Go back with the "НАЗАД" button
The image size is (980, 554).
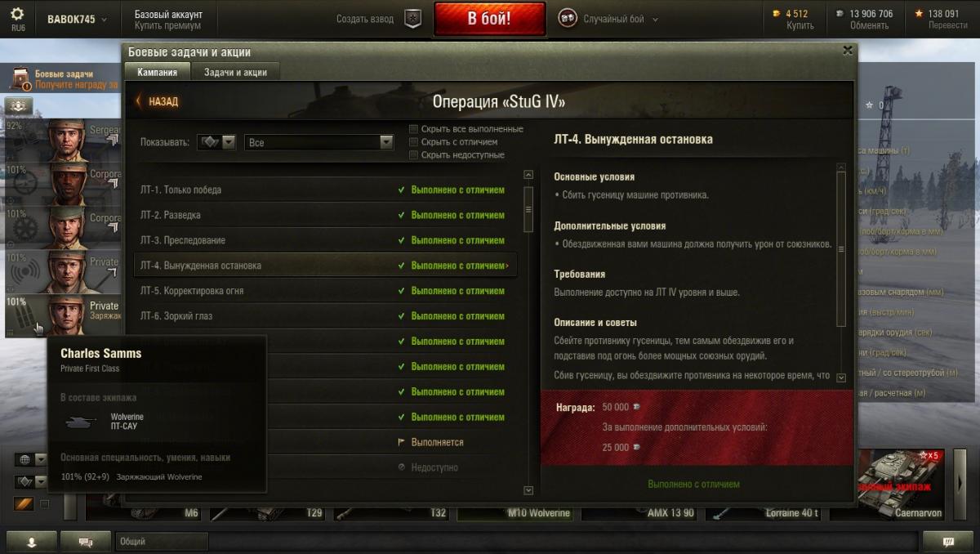158,101
